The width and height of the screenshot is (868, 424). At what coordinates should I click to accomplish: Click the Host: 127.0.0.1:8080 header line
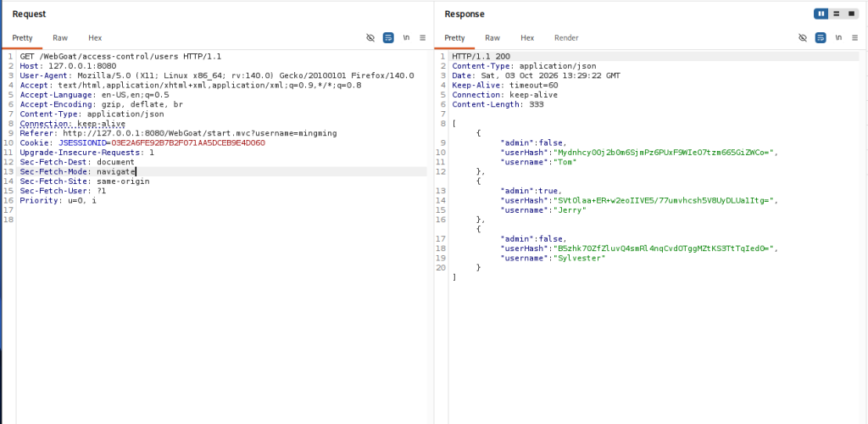coord(68,66)
